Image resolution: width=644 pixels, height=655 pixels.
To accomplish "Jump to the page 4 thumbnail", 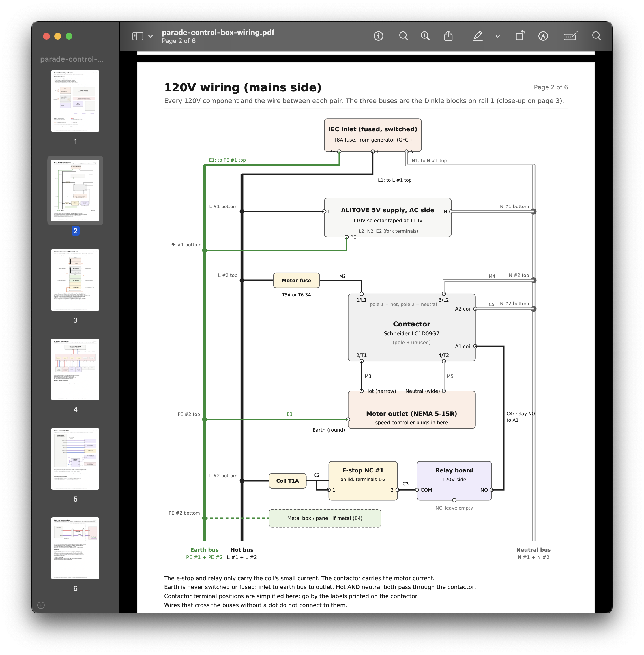I will point(75,369).
